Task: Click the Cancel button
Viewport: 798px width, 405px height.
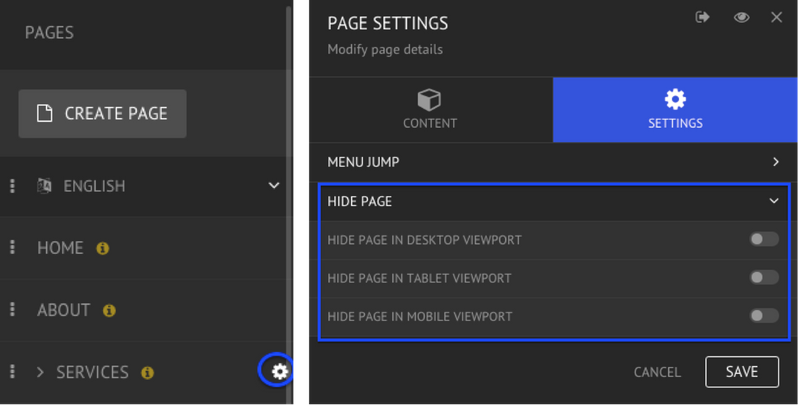Action: (657, 372)
